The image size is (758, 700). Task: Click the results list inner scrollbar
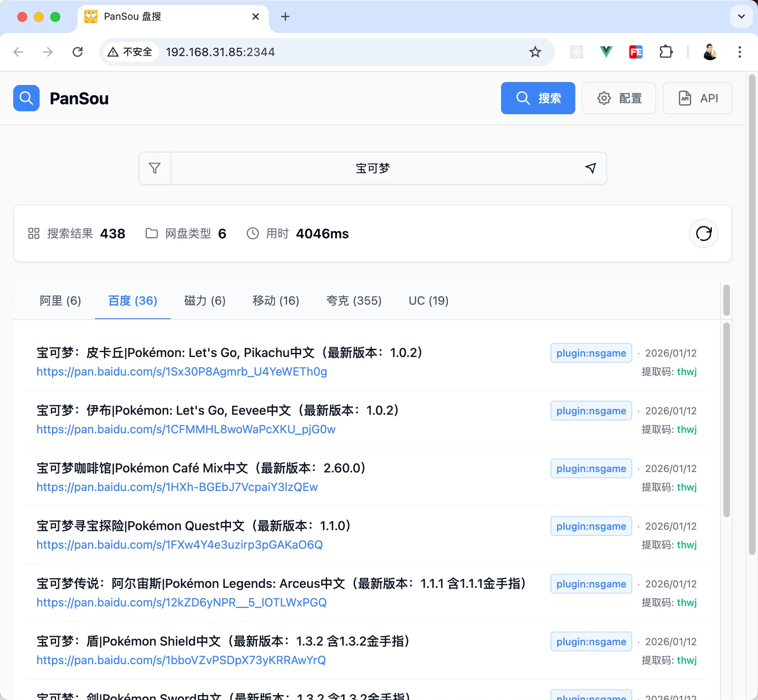727,420
